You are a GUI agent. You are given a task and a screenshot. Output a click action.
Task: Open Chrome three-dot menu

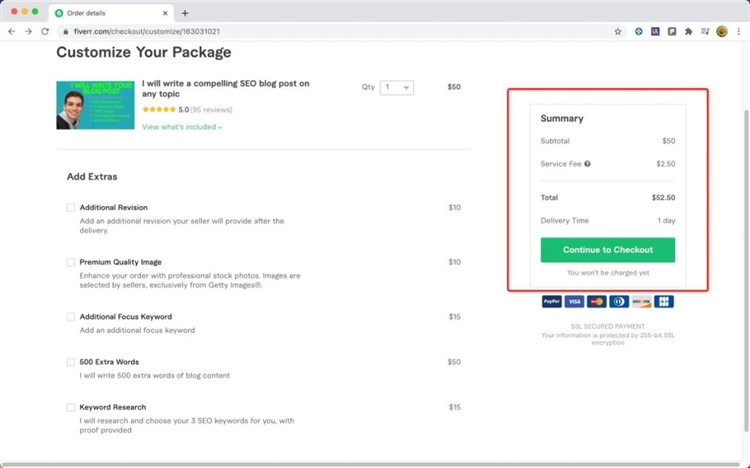point(737,31)
